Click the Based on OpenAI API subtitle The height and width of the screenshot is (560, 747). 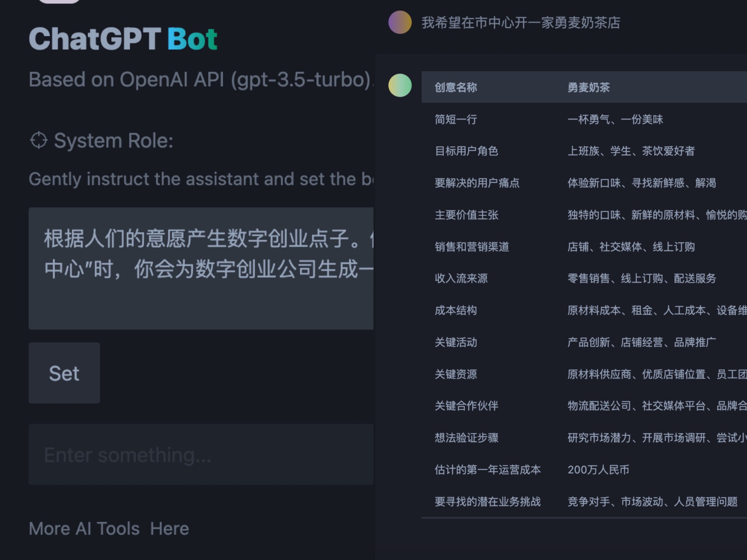[201, 80]
